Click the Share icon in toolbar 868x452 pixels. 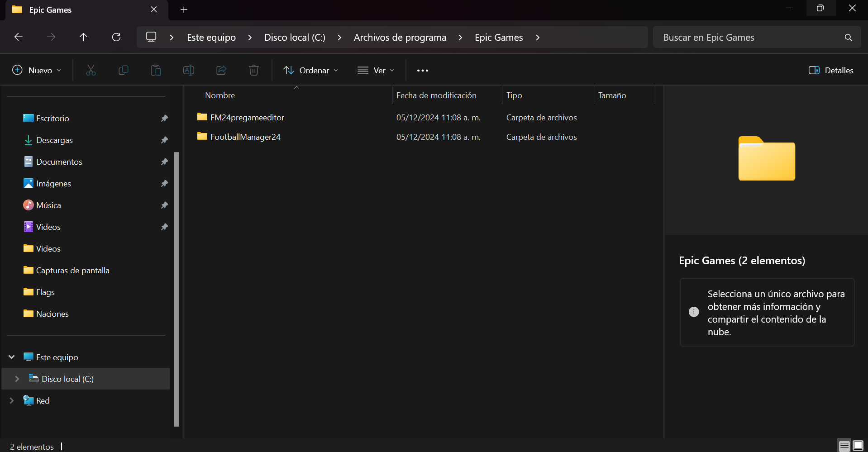[x=221, y=70]
